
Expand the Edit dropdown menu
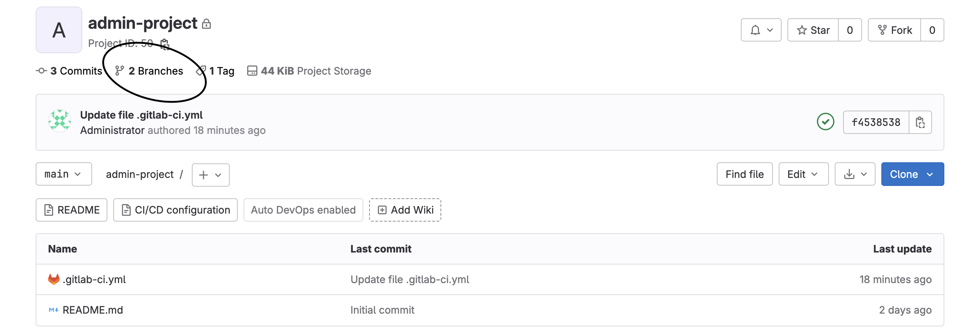pyautogui.click(x=803, y=174)
